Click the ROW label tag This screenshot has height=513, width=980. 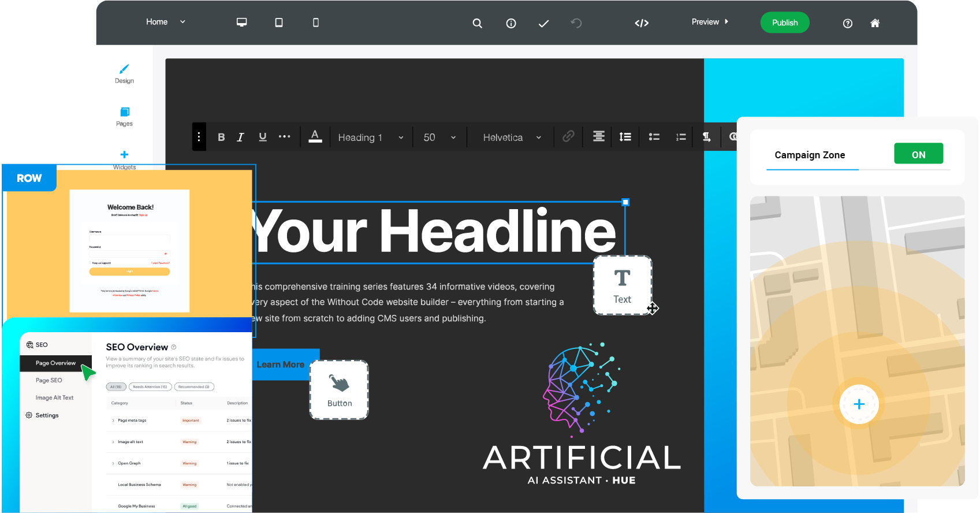click(x=29, y=178)
